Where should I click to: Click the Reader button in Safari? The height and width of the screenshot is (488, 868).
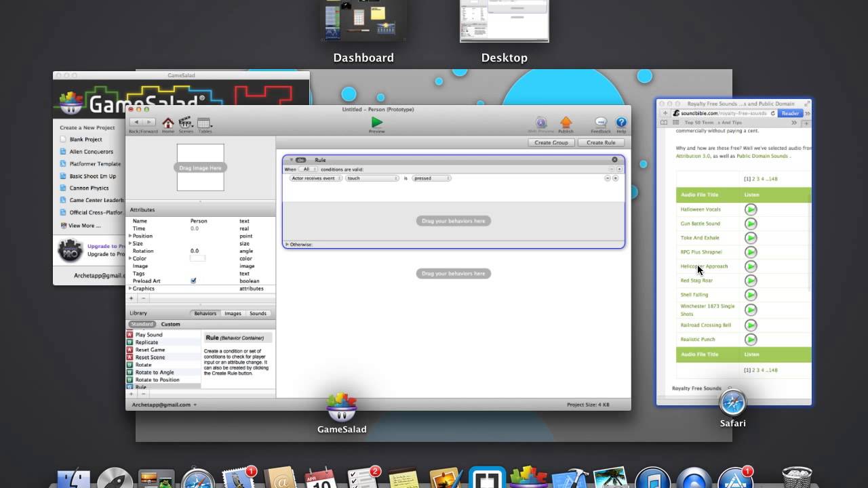pyautogui.click(x=790, y=113)
